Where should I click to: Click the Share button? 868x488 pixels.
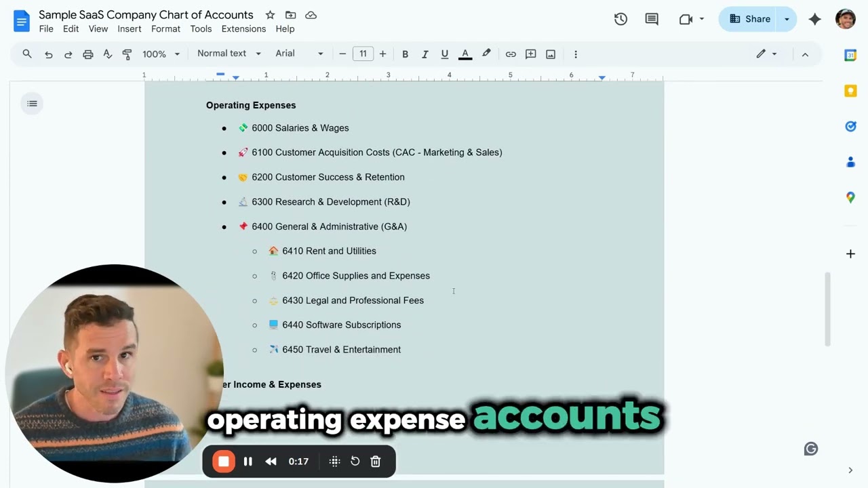coord(749,19)
